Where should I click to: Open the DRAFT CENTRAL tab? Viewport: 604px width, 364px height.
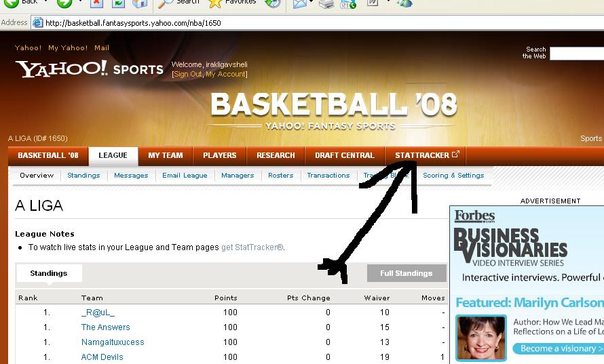tap(345, 155)
